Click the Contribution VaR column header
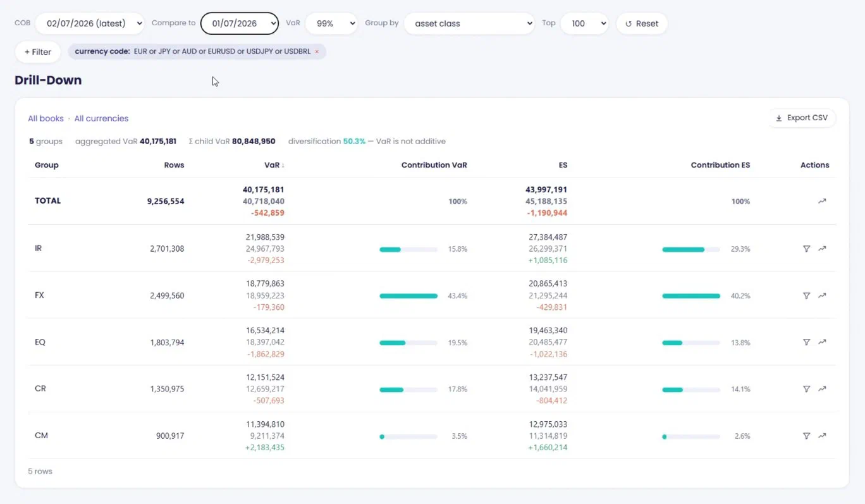The height and width of the screenshot is (504, 865). click(x=434, y=165)
